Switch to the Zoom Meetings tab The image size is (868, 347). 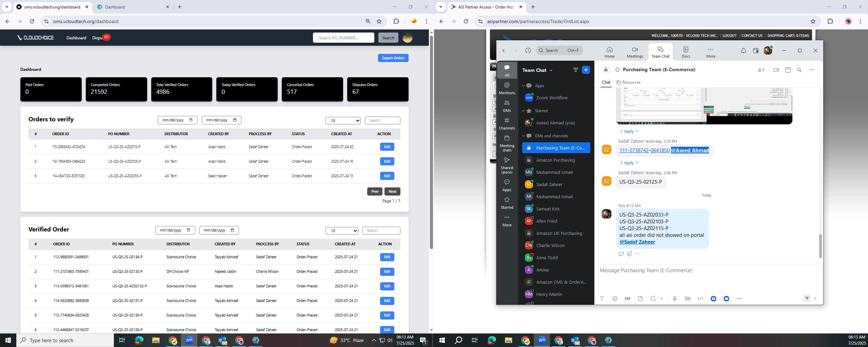pos(635,52)
